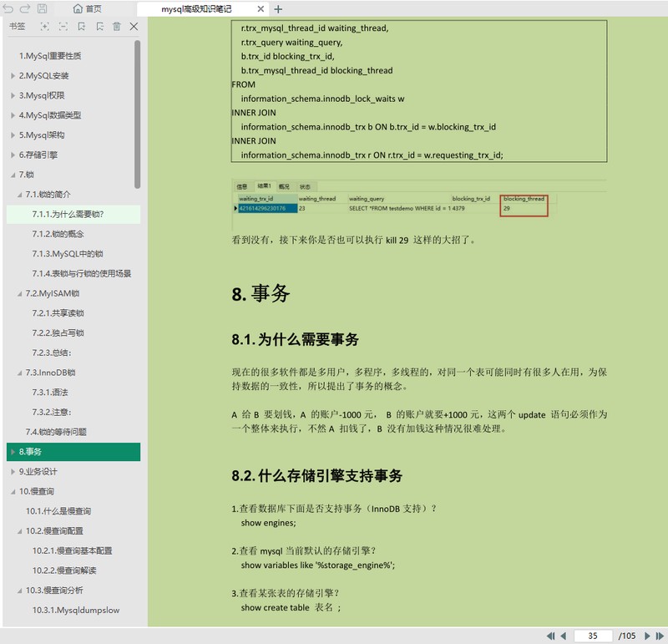Collapse all bookmarks icon
This screenshot has height=644, width=668.
click(x=63, y=27)
